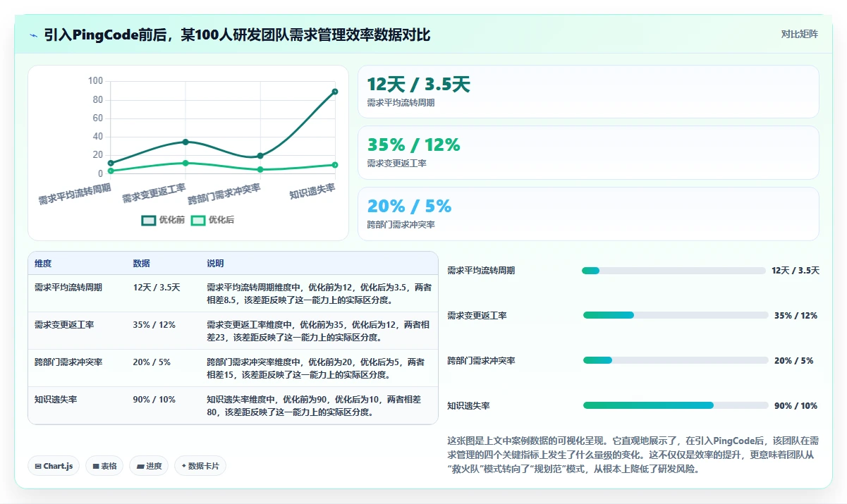Click the 知识遗失率 x-axis label
Viewport: 847px width, 504px height.
pos(312,191)
